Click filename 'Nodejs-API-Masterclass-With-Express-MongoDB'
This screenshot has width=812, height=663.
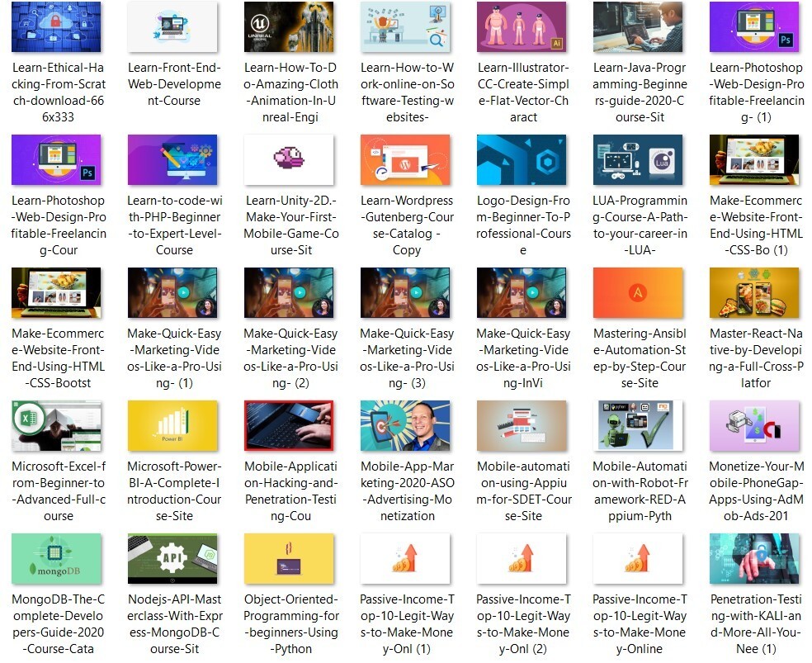pos(174,624)
